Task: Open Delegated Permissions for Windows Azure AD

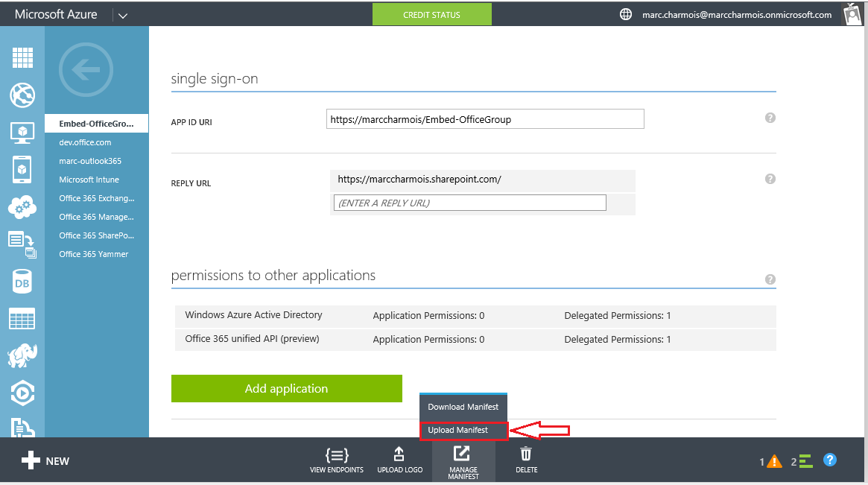Action: tap(617, 316)
